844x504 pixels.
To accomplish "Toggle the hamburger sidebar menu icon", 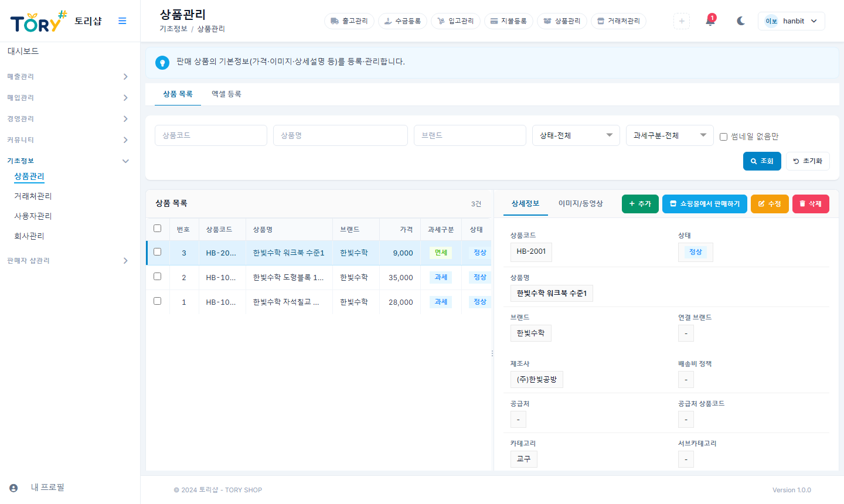I will (122, 21).
